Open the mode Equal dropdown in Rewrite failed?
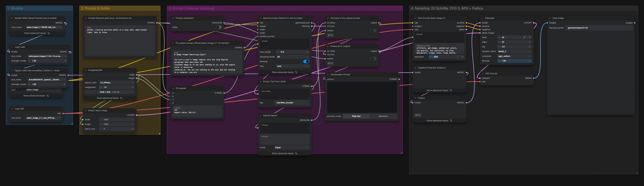 click(x=291, y=148)
